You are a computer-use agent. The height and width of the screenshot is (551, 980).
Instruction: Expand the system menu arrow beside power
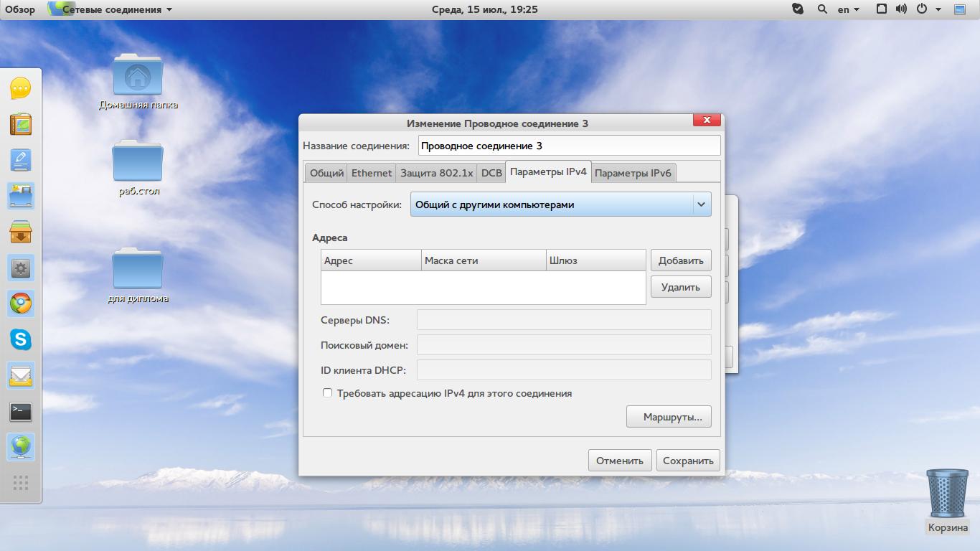click(x=938, y=9)
